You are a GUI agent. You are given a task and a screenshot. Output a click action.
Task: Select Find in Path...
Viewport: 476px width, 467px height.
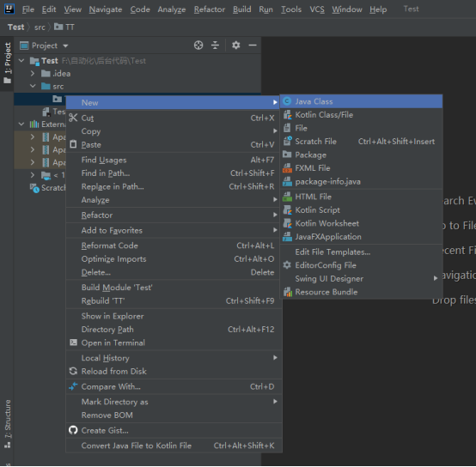click(174, 173)
